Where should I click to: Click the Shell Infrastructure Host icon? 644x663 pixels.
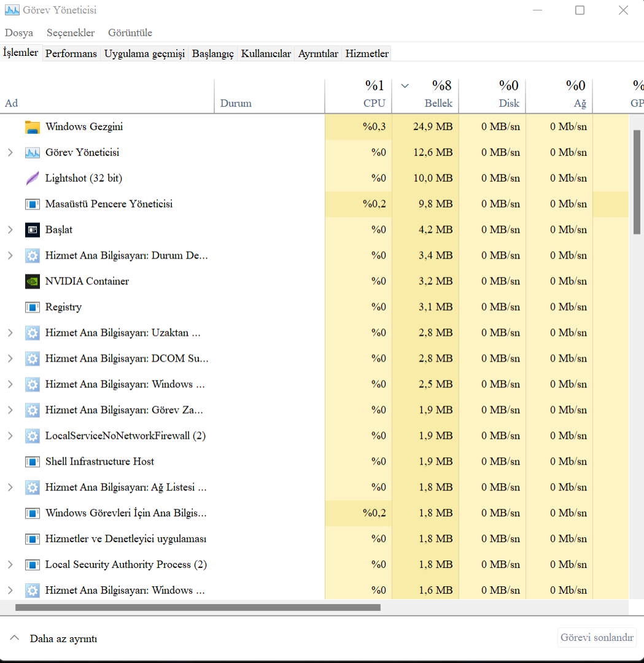(x=32, y=462)
